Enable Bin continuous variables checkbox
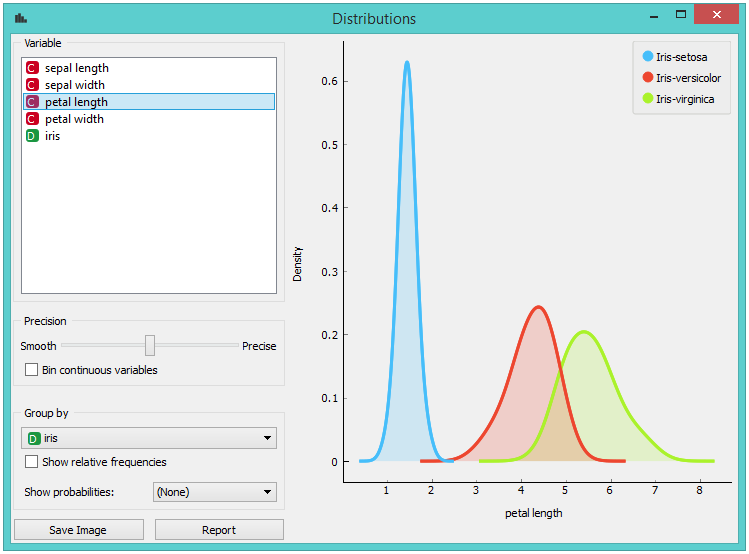Image resolution: width=749 pixels, height=554 pixels. click(32, 370)
